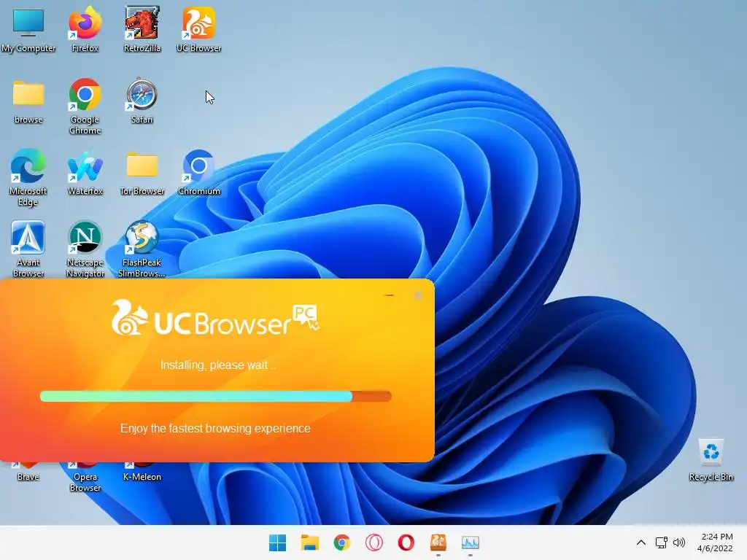This screenshot has width=747, height=560.
Task: Click the UC Browser desktop shortcut
Action: (x=198, y=29)
